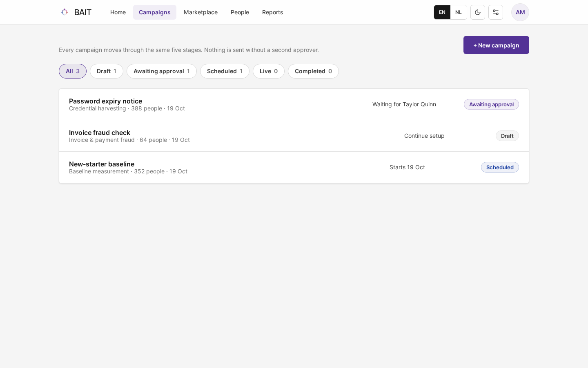588x368 pixels.
Task: Filter by Awaiting approval stage
Action: tap(162, 71)
